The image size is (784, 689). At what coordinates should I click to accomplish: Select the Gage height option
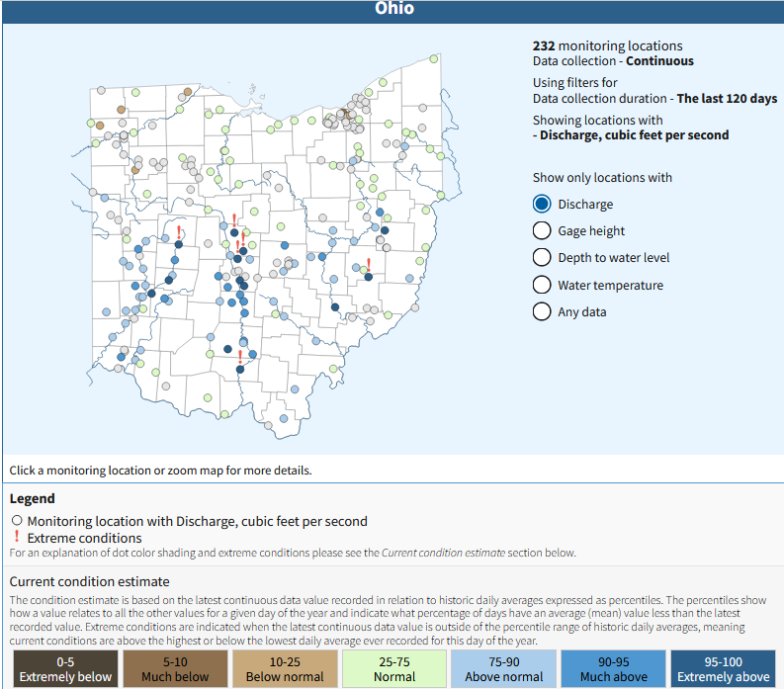point(542,230)
